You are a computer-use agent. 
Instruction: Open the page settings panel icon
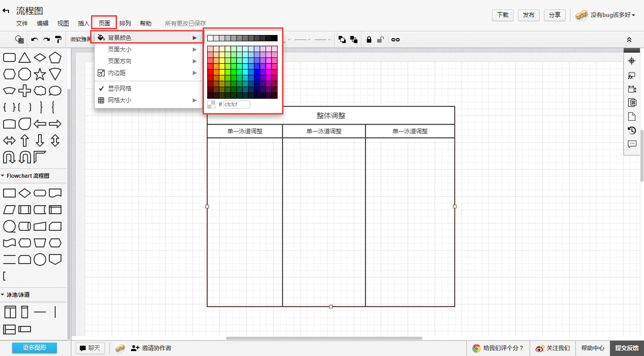[x=632, y=117]
